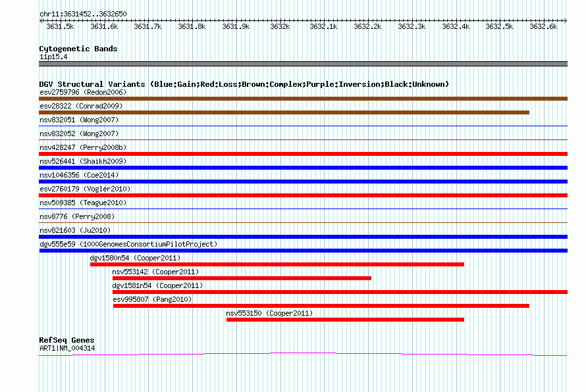
Task: Click the chr11:3631452..3632650 region label
Action: [x=83, y=14]
